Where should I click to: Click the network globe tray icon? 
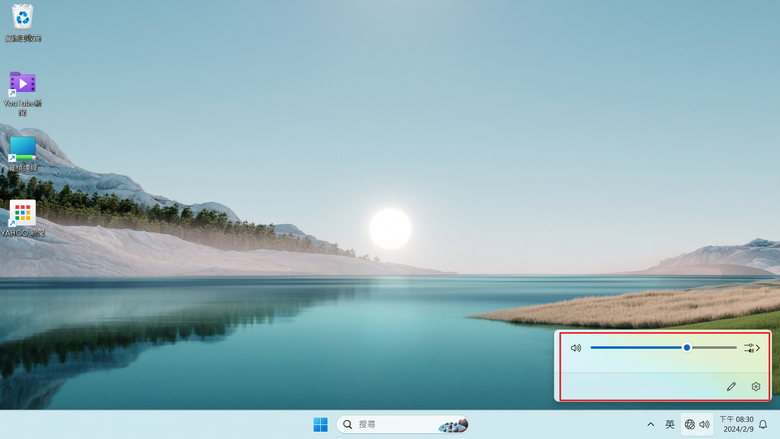coord(689,425)
